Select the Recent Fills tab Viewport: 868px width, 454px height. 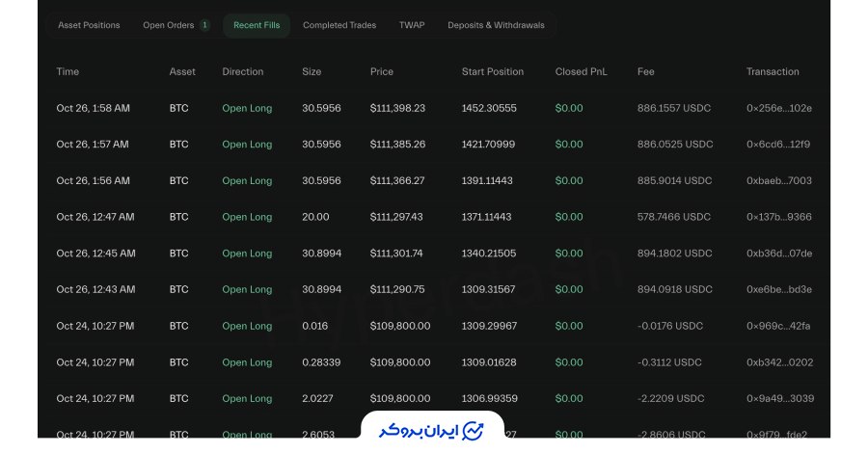point(257,25)
